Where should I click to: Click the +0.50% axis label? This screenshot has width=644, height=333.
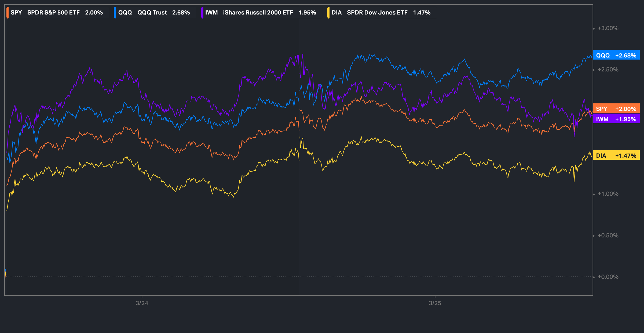[608, 236]
